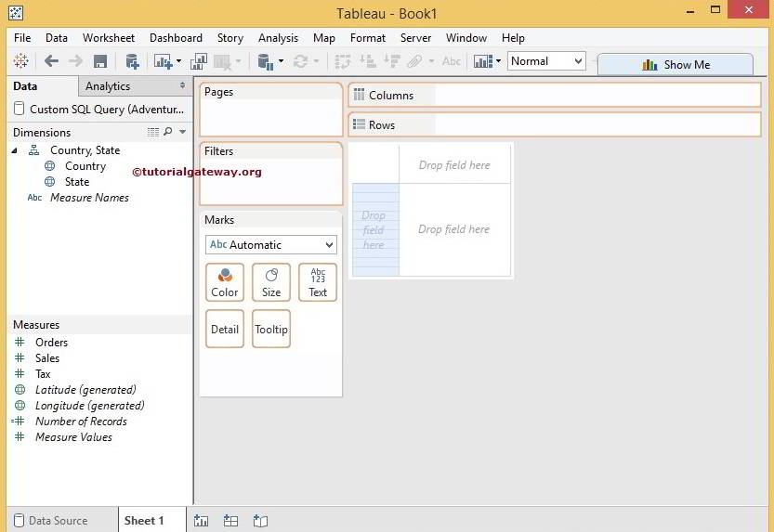This screenshot has width=774, height=532.
Task: Select the Sales measure
Action: point(47,358)
